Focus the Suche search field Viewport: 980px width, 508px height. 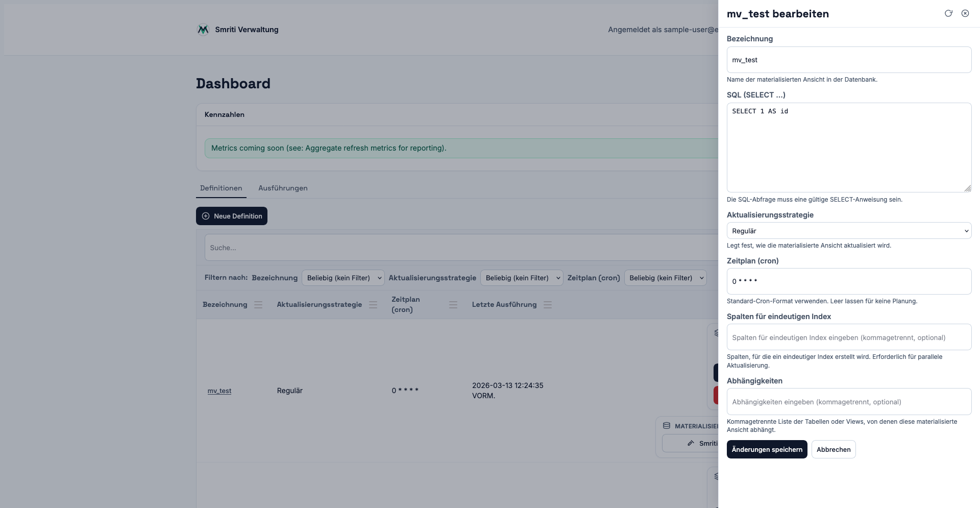[x=459, y=248]
